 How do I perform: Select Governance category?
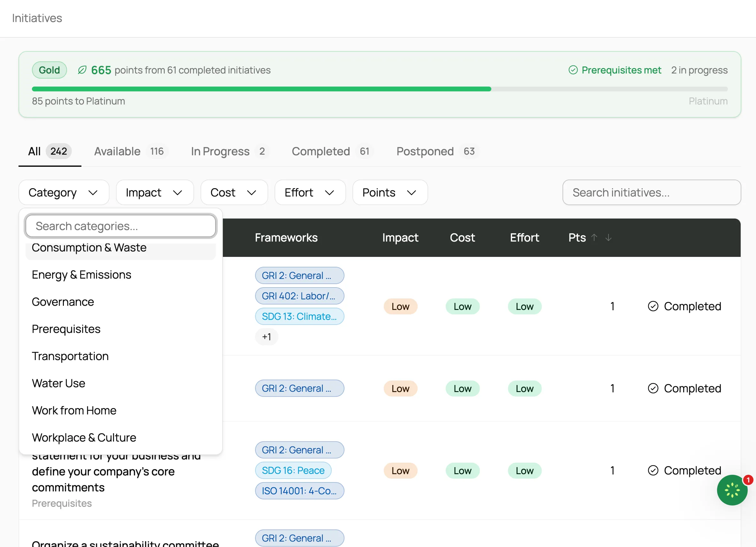coord(121,302)
